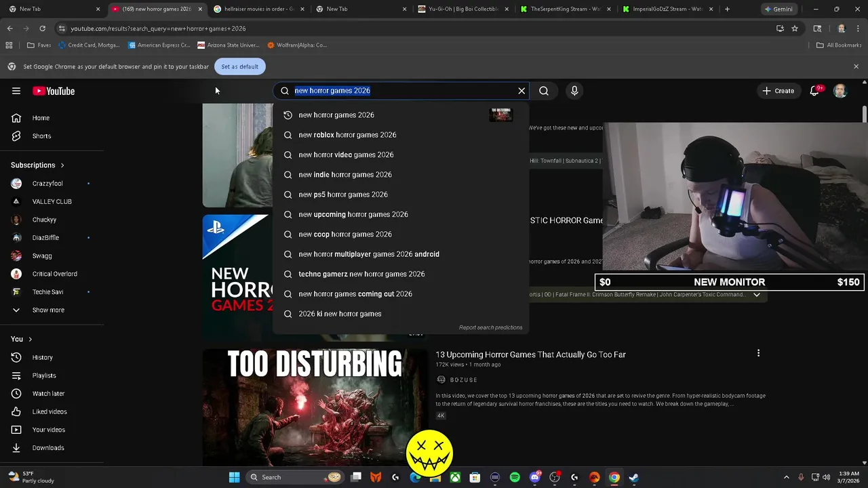Go to the YouTube logo home link
Screen dimensions: 868x488
54,91
